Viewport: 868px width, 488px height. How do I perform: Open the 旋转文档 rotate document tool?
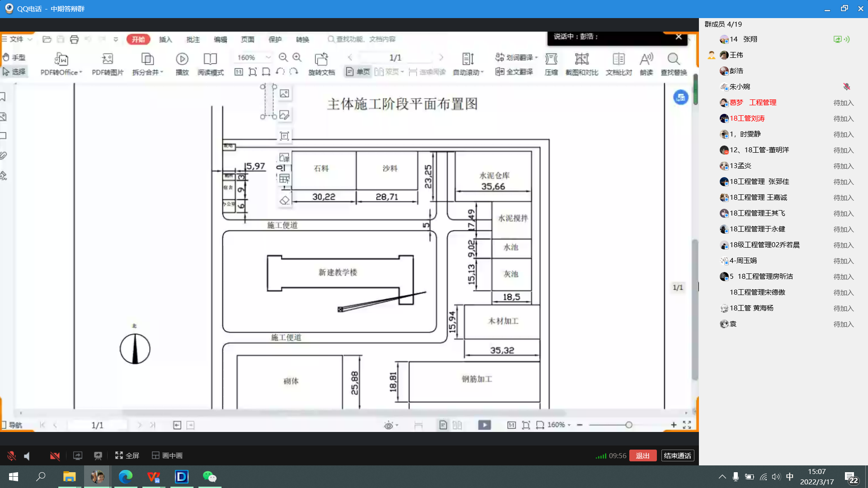click(x=321, y=59)
